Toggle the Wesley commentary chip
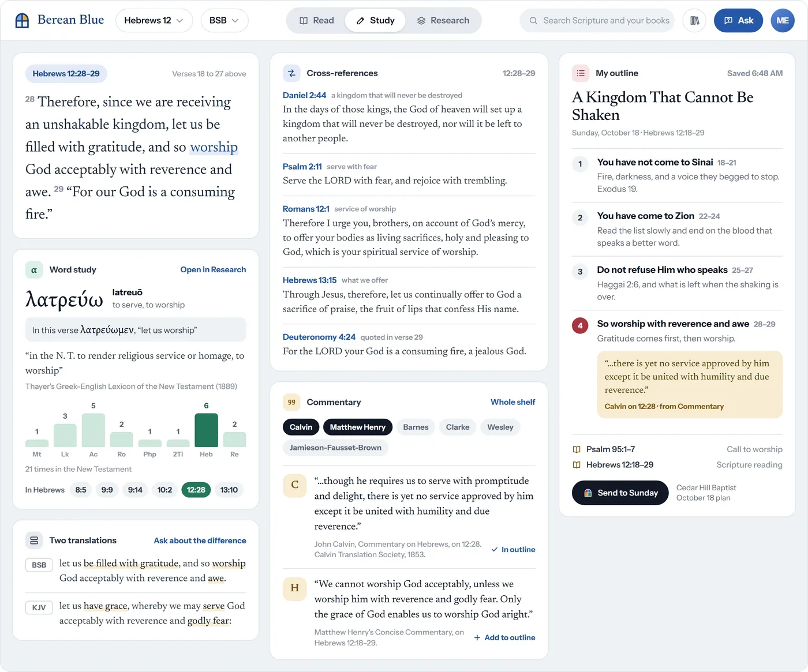 (500, 427)
